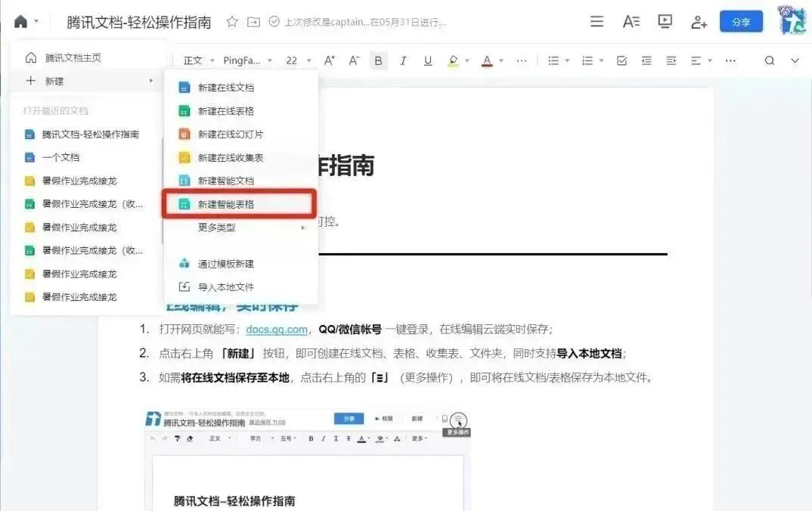Image resolution: width=812 pixels, height=511 pixels.
Task: Open the home icon menu
Action: click(20, 22)
